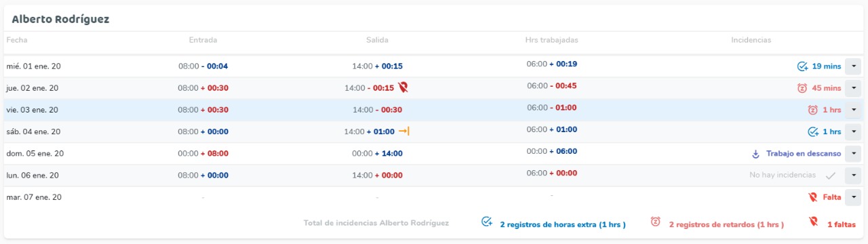This screenshot has width=868, height=244.
Task: Open the dropdown for mié. 01 ene. 20 row
Action: 853,66
